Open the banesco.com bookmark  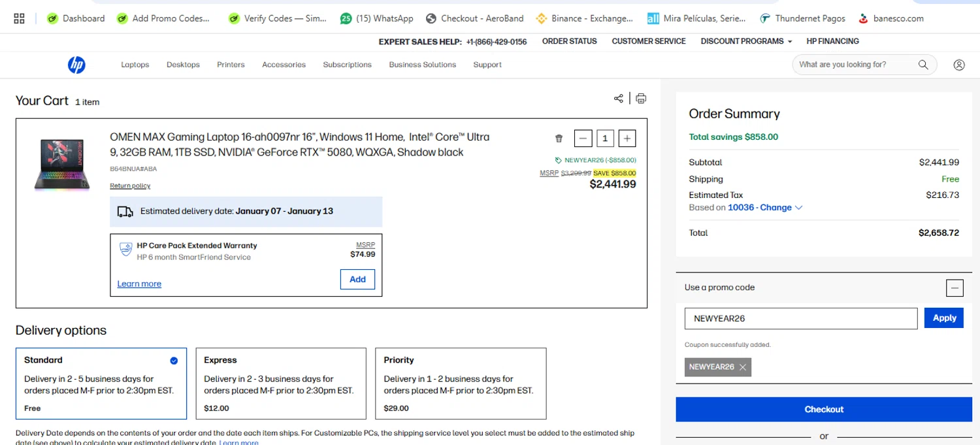pos(891,18)
